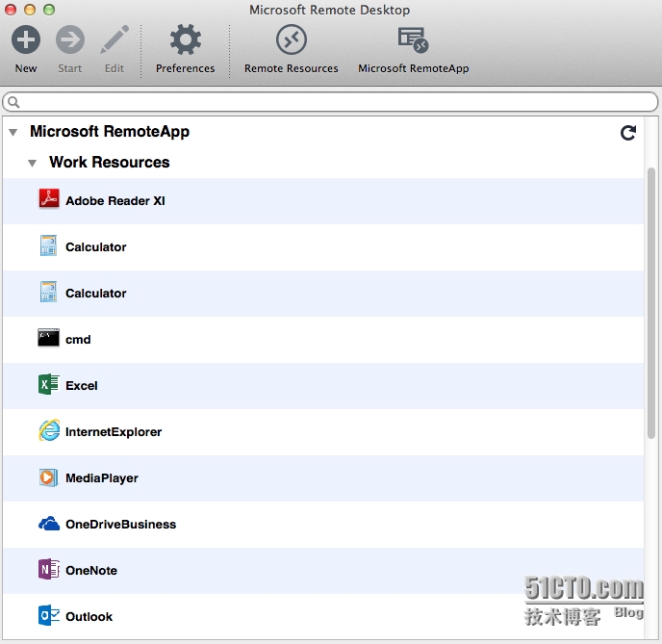Click the 'Microsoft RemoteApp' list heading

(x=110, y=132)
